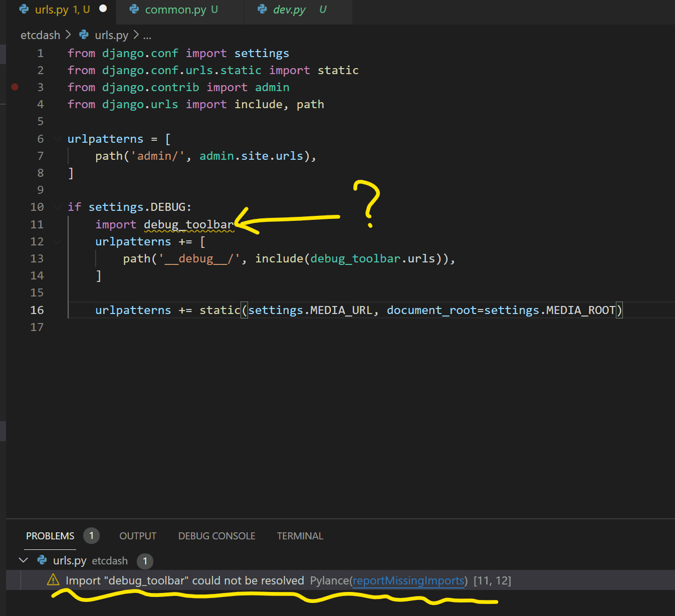Fold the if settings.DEBUG block
This screenshot has height=616, width=675.
click(x=57, y=207)
